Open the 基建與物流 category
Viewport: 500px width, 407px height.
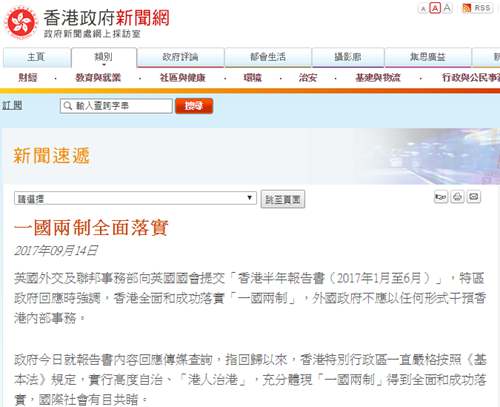click(378, 78)
